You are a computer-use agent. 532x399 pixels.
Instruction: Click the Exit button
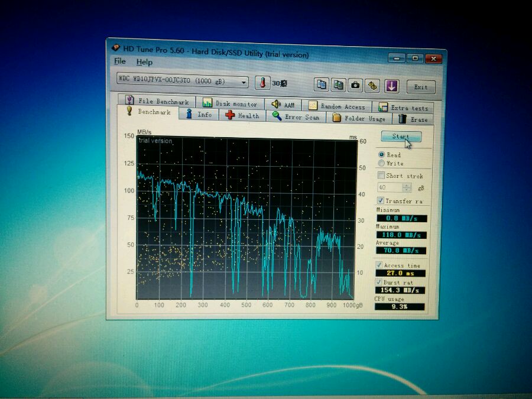pyautogui.click(x=420, y=87)
